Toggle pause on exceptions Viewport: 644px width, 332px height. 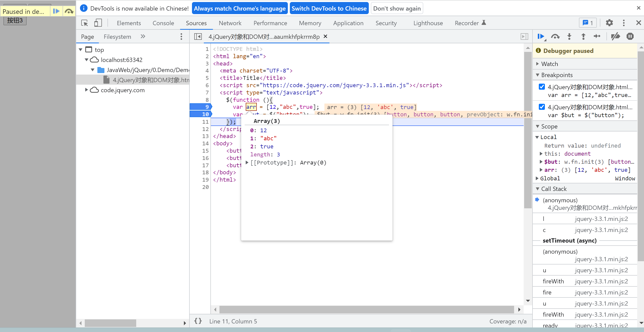pyautogui.click(x=630, y=37)
